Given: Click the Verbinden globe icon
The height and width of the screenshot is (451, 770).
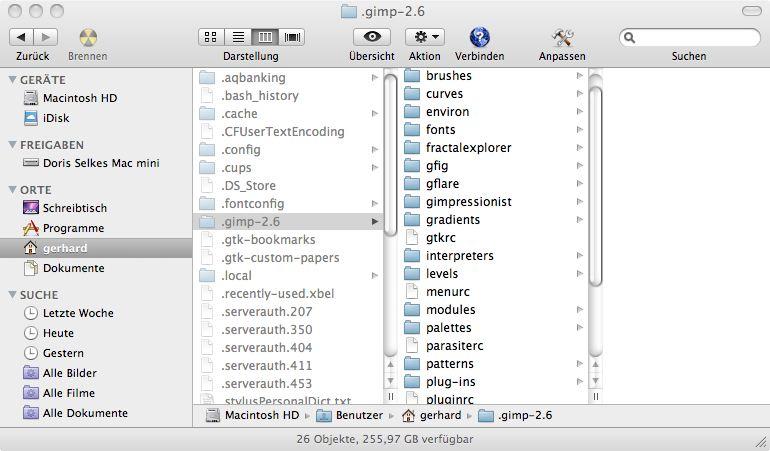Looking at the screenshot, I should [479, 37].
